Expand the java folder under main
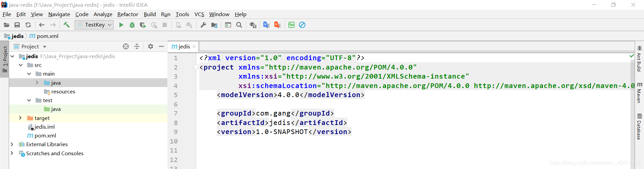The height and width of the screenshot is (169, 644). (x=37, y=83)
